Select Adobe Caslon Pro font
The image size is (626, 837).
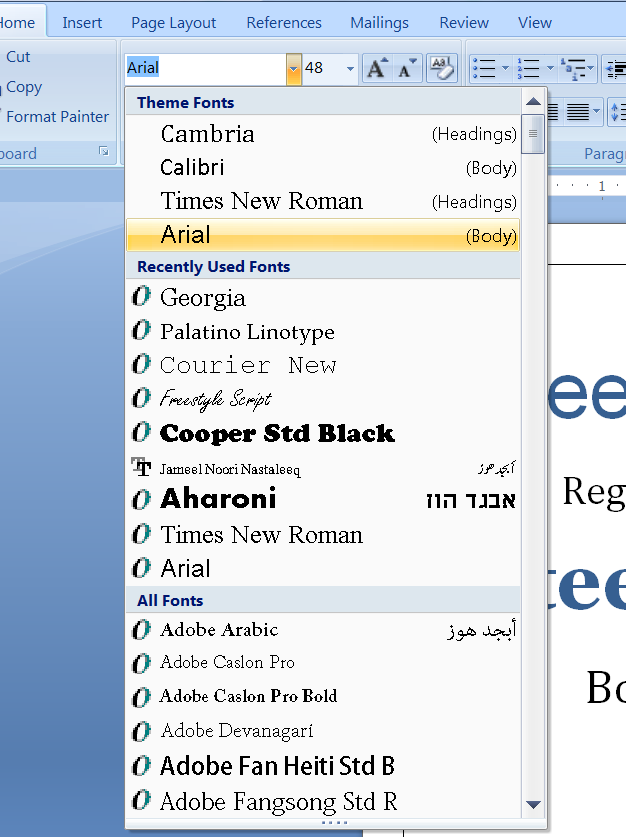pyautogui.click(x=323, y=663)
